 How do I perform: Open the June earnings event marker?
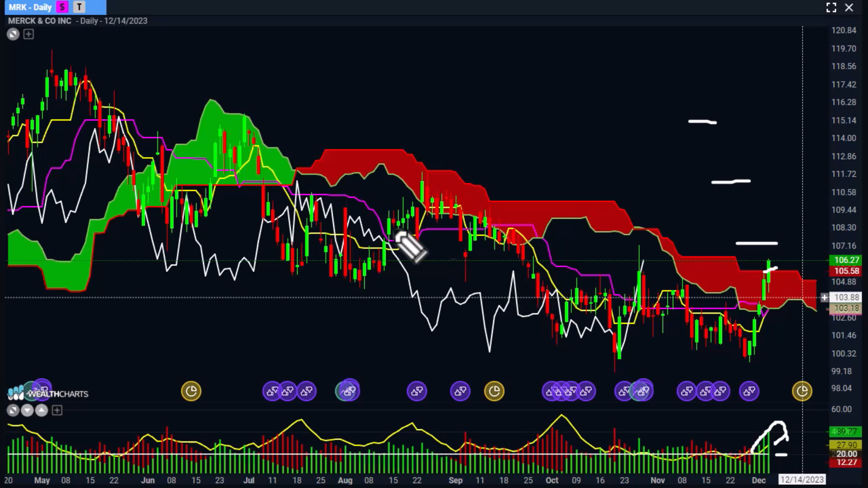[x=191, y=391]
